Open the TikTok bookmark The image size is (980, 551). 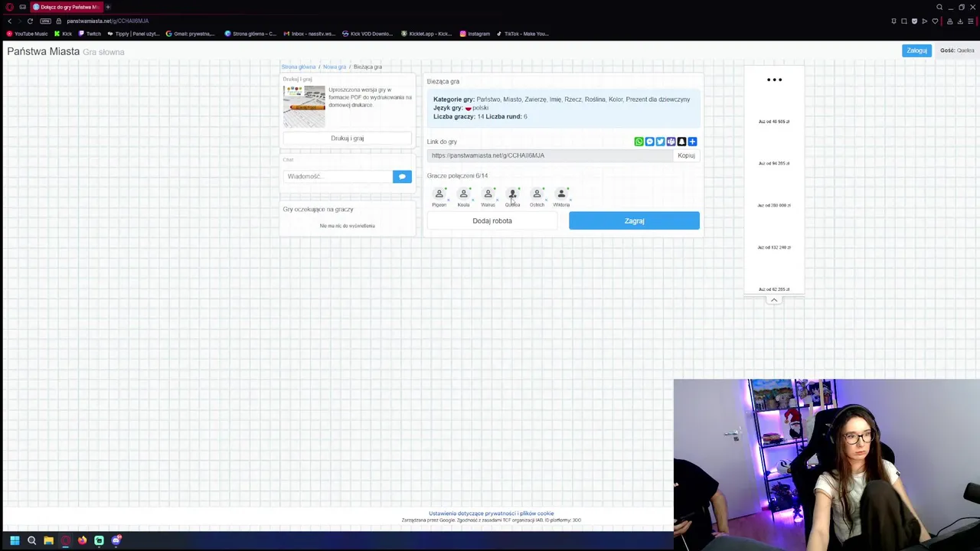point(522,34)
